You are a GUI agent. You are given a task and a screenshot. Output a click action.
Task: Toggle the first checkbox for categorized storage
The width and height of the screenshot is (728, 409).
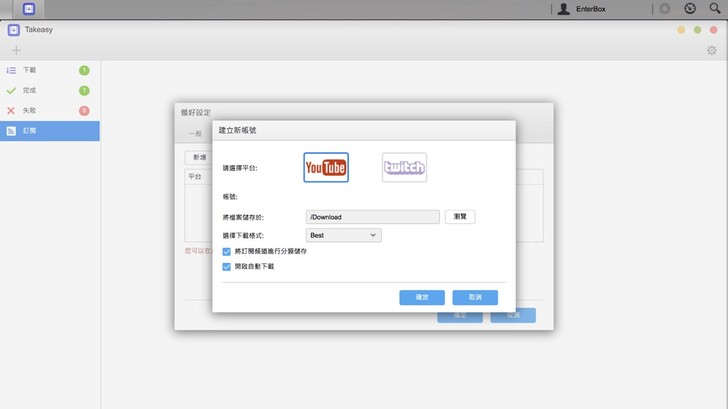click(227, 252)
